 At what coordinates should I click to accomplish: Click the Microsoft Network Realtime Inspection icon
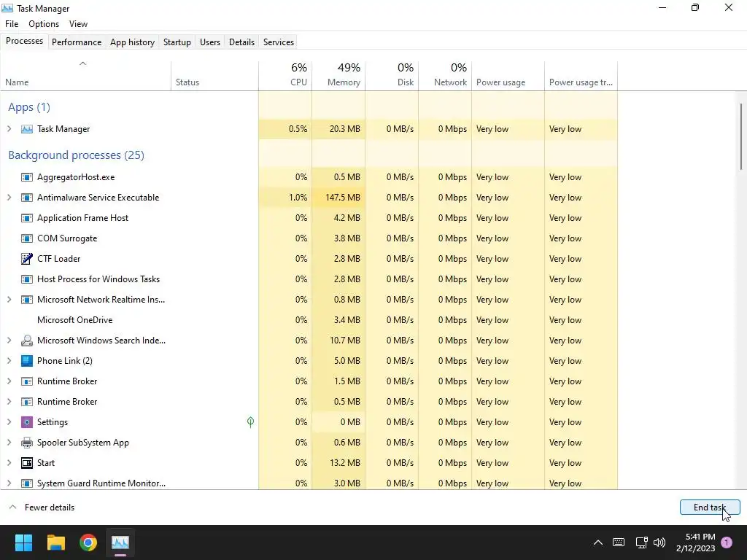pos(27,300)
